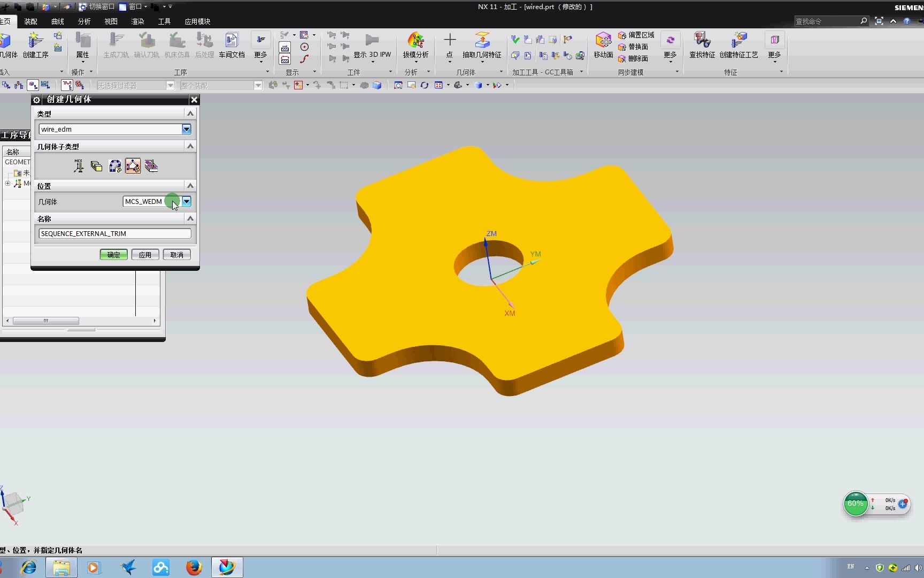
Task: Expand the MCS tree node in navigator
Action: [7, 183]
